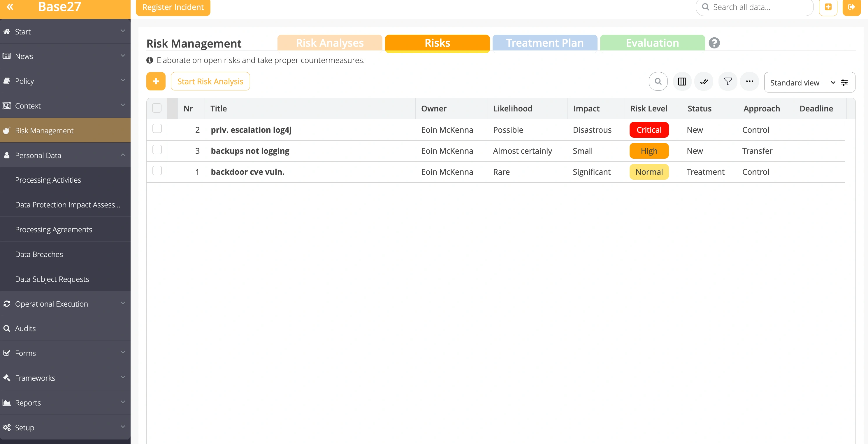The width and height of the screenshot is (868, 444).
Task: Expand the Operational Execution chevron
Action: [123, 303]
